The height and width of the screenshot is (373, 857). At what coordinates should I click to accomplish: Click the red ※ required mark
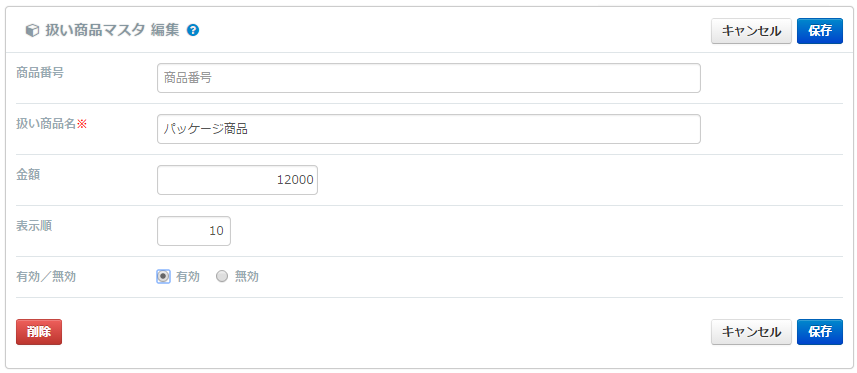tap(81, 124)
